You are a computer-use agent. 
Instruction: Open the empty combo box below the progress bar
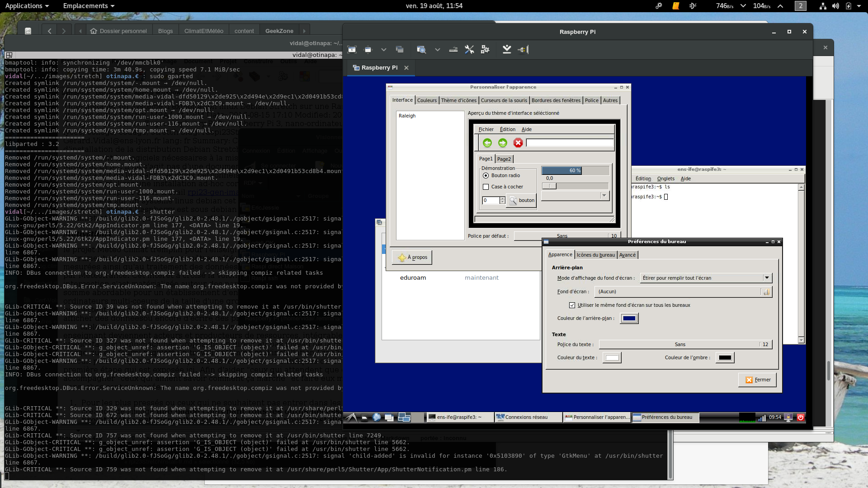[x=604, y=196]
